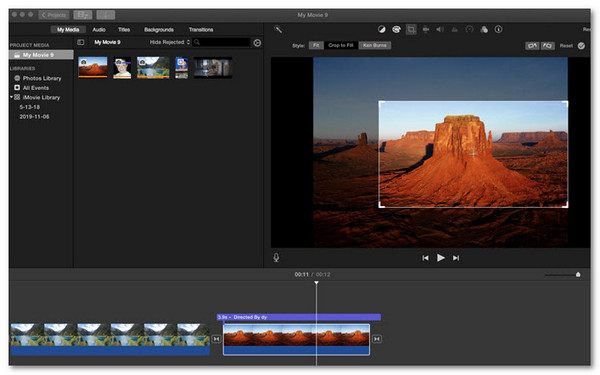
Task: Select the mountain lake clip in timeline
Action: [x=110, y=339]
